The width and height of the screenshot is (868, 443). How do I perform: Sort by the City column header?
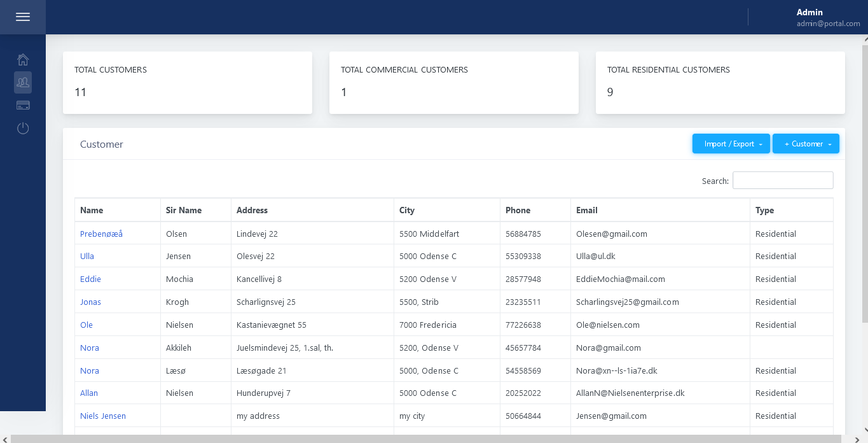click(407, 210)
